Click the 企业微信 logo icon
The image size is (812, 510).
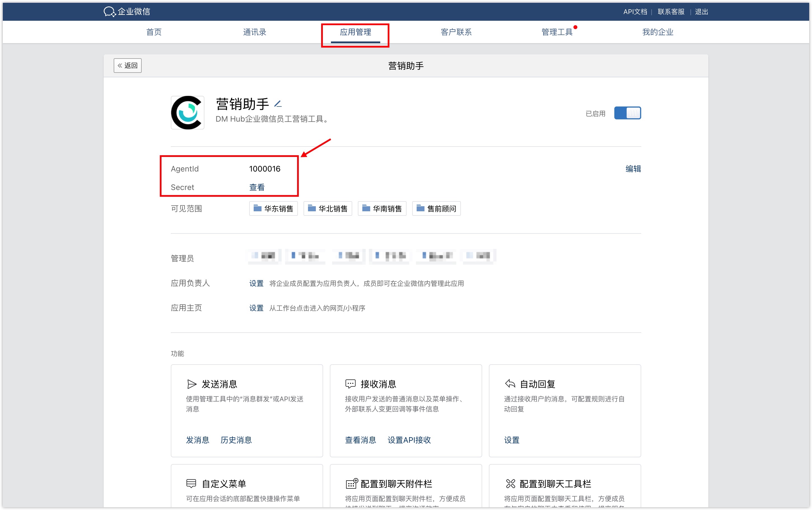(x=109, y=12)
